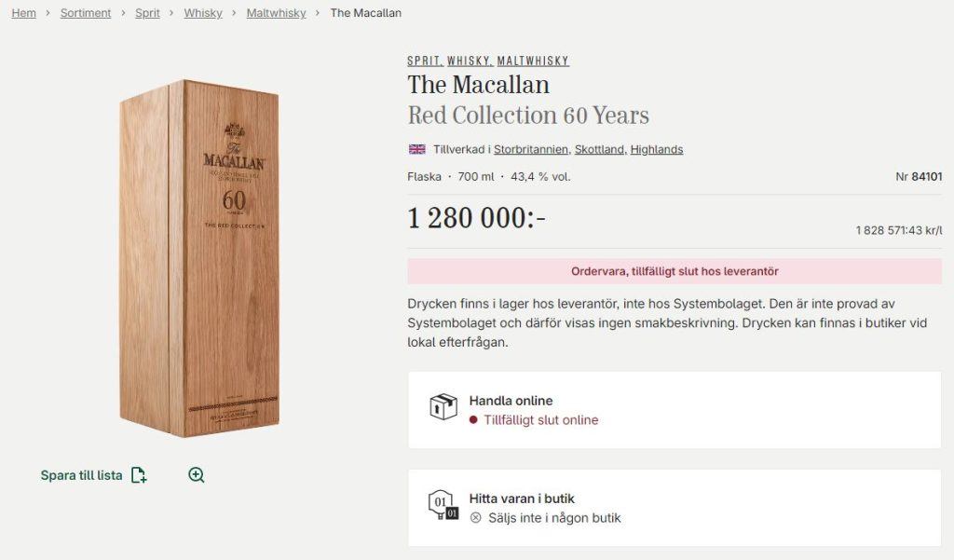Open the Skottland region link
The image size is (954, 560).
tap(601, 149)
